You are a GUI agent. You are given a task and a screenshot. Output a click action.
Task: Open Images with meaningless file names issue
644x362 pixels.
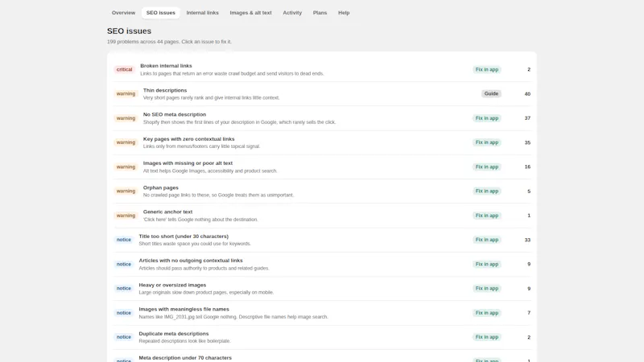click(x=322, y=313)
